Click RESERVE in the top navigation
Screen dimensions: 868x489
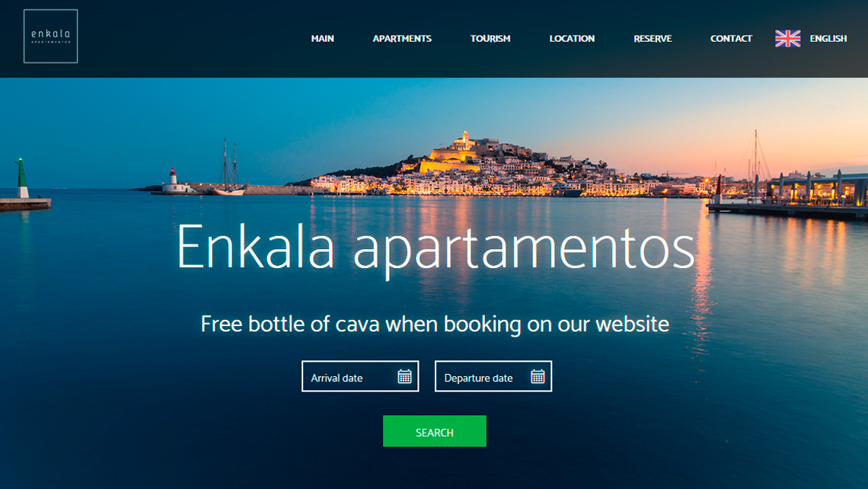(653, 38)
